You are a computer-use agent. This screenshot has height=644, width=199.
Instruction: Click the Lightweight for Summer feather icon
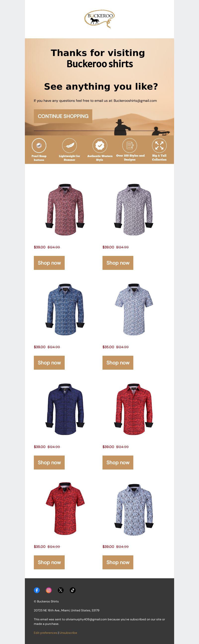point(69,145)
